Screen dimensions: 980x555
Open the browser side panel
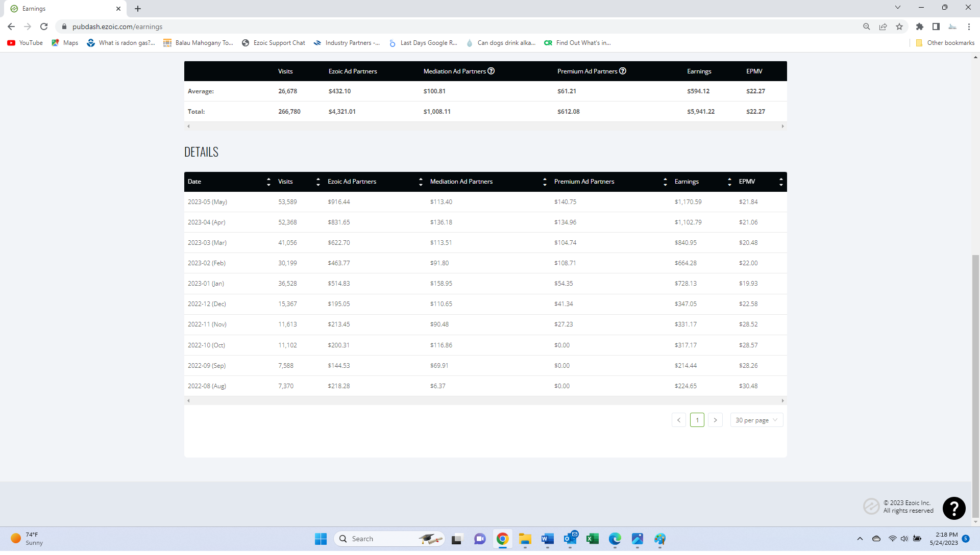pos(936,27)
